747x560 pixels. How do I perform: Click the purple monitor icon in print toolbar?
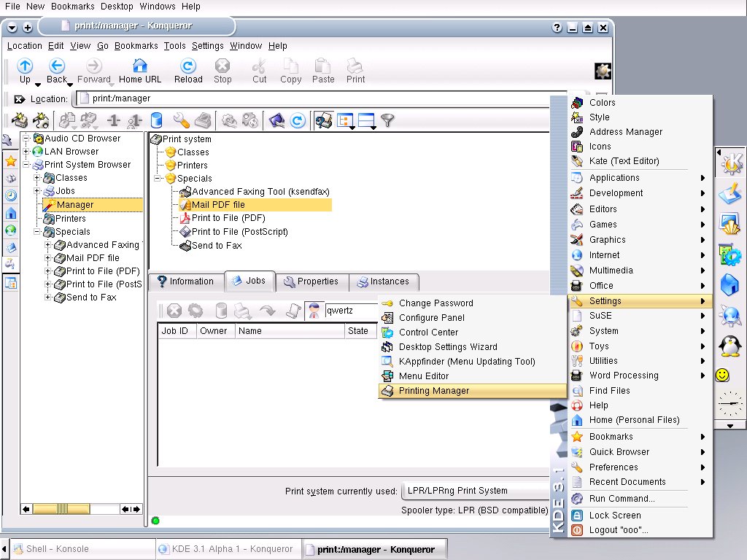[x=276, y=120]
